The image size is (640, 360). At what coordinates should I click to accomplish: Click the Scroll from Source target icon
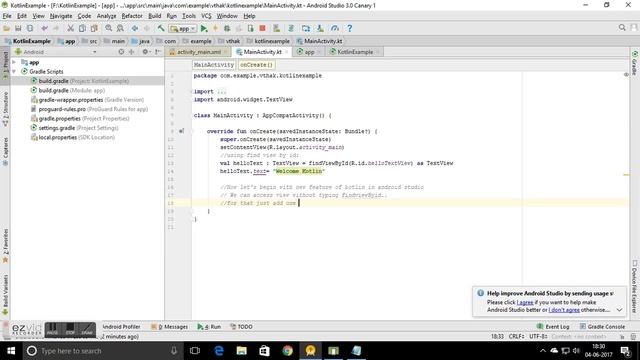121,52
